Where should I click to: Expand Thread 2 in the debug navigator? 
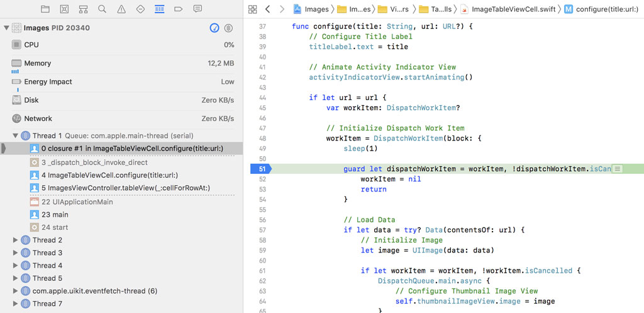pyautogui.click(x=16, y=240)
